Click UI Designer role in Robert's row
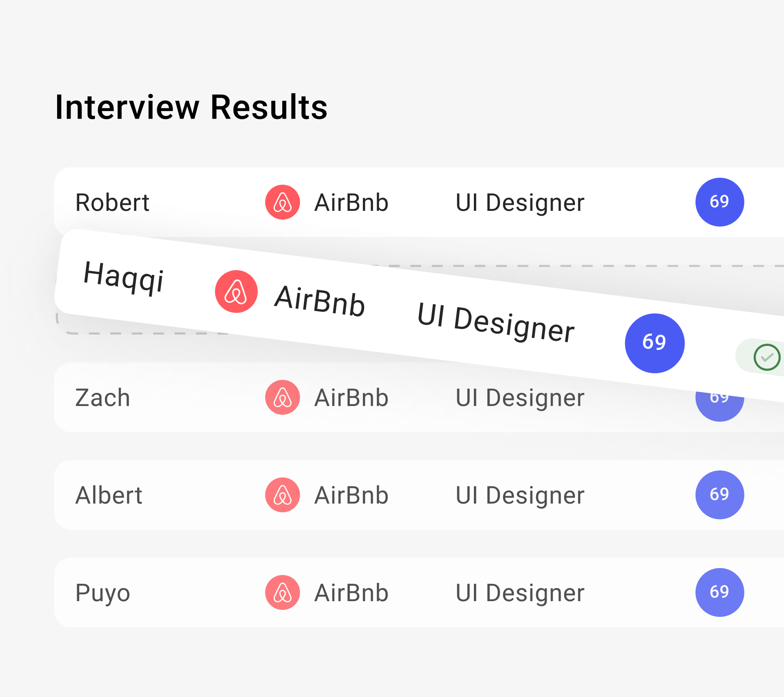 pos(520,203)
